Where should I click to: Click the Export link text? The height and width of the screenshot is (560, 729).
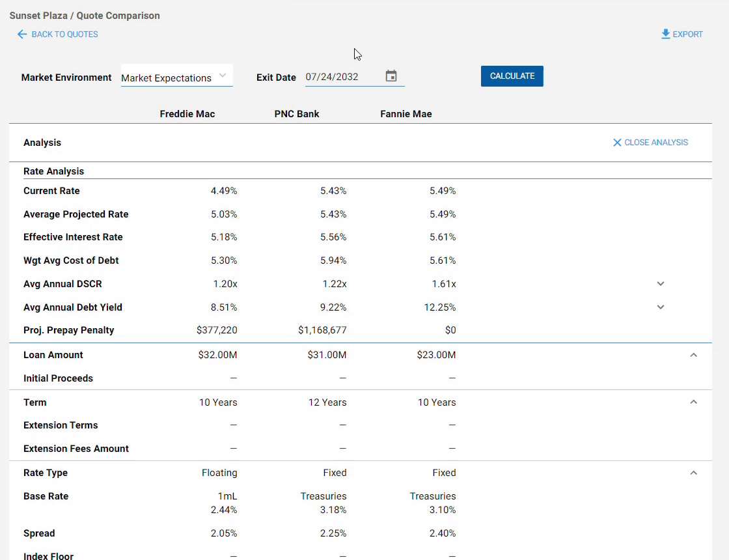coord(687,35)
